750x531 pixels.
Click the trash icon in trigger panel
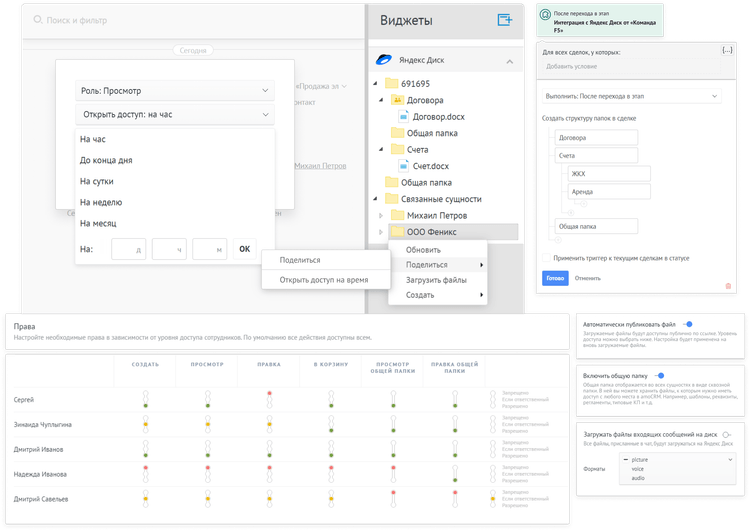point(727,286)
